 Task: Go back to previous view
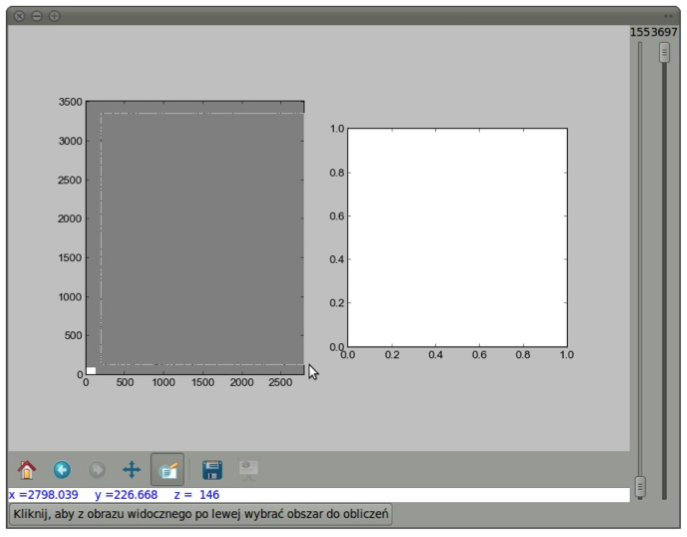pyautogui.click(x=62, y=468)
